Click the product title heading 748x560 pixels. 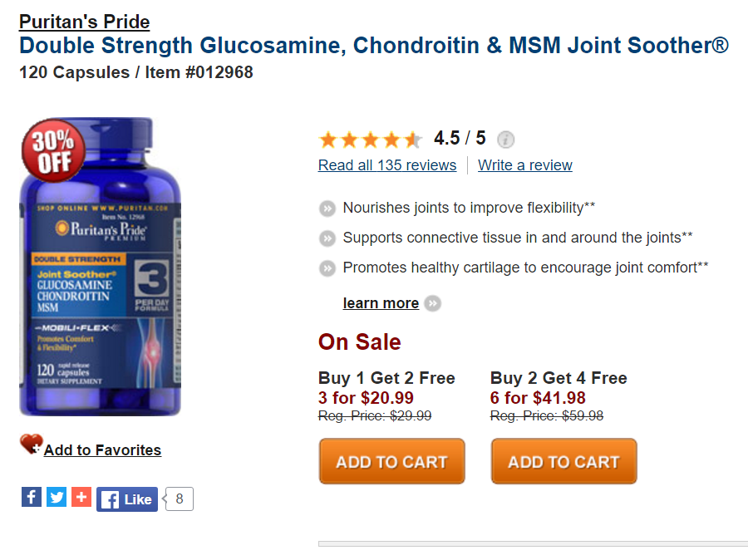coord(374,45)
